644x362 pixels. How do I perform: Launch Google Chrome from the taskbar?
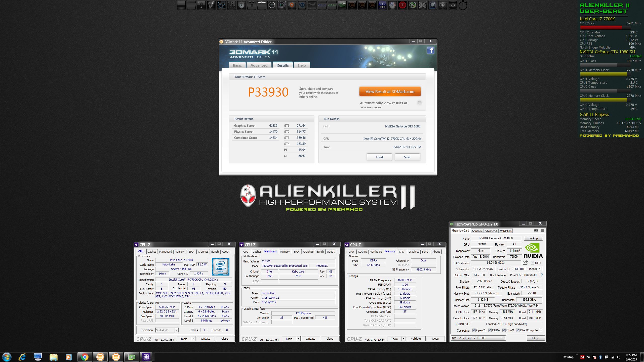(85, 357)
